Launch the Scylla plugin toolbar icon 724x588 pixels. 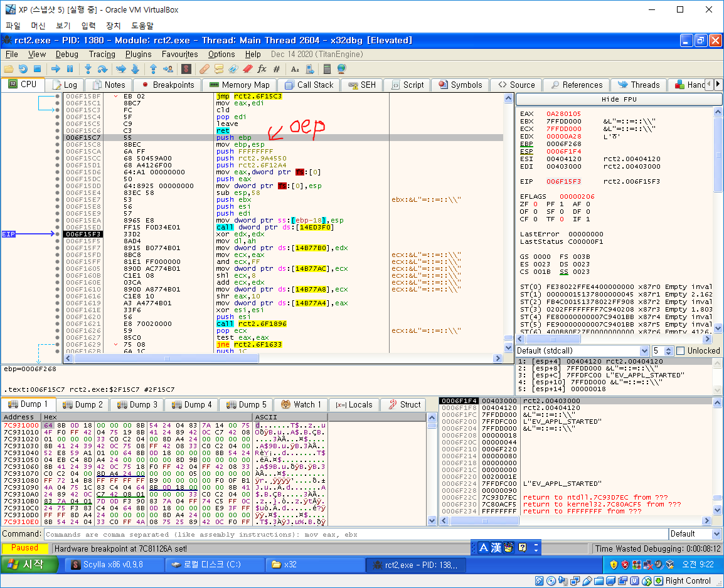click(186, 69)
